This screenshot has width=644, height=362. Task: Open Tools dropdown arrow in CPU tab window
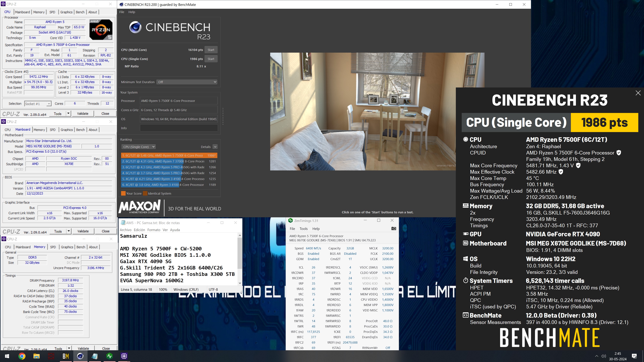68,113
